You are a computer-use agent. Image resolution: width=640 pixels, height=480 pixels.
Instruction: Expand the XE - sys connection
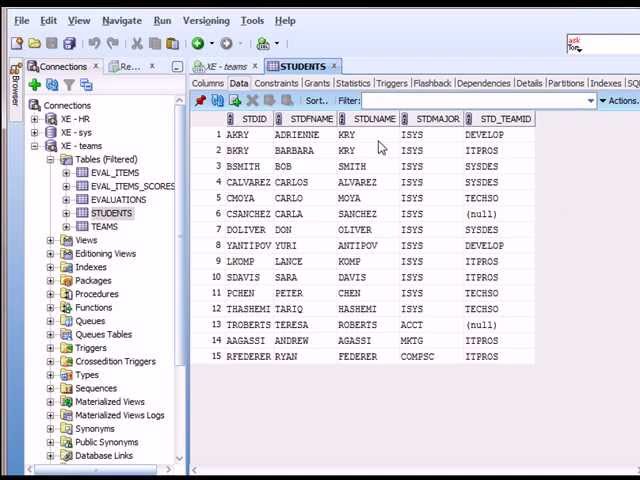point(35,133)
